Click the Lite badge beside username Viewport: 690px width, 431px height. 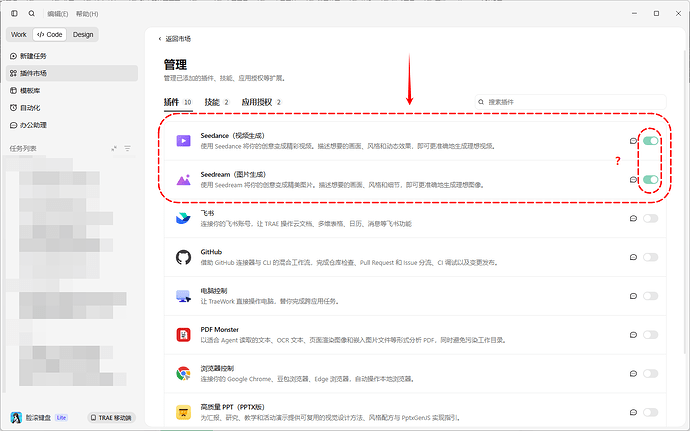(61, 417)
